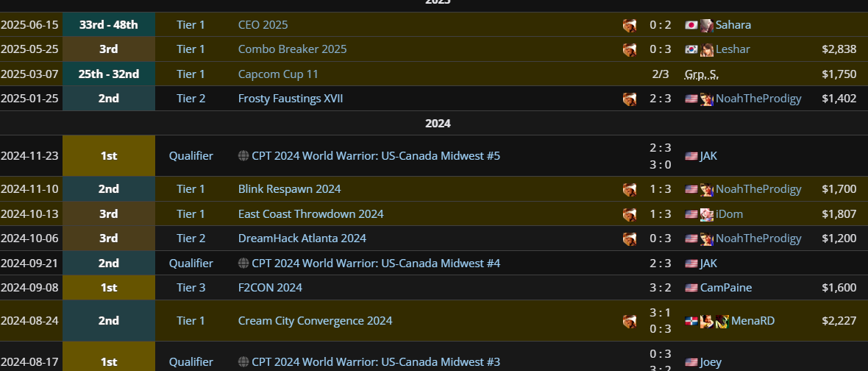This screenshot has width=868, height=371.
Task: Click the 2024 year header row
Action: [434, 123]
